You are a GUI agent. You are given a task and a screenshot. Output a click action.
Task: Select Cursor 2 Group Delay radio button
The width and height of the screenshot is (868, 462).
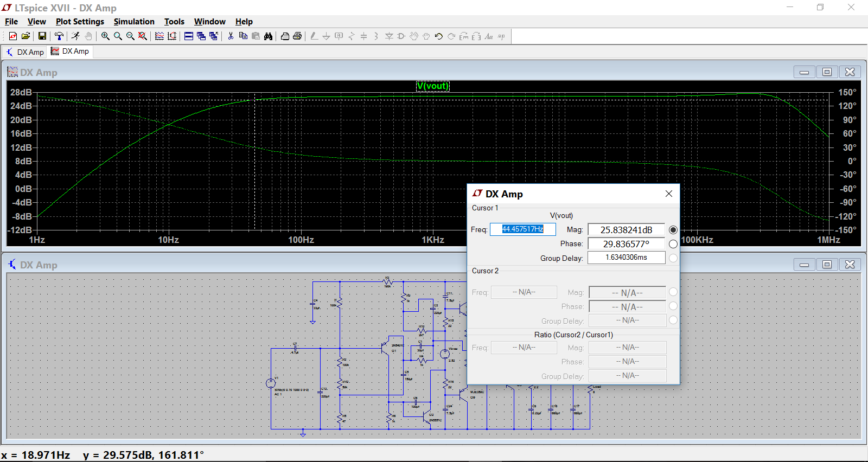pyautogui.click(x=673, y=320)
